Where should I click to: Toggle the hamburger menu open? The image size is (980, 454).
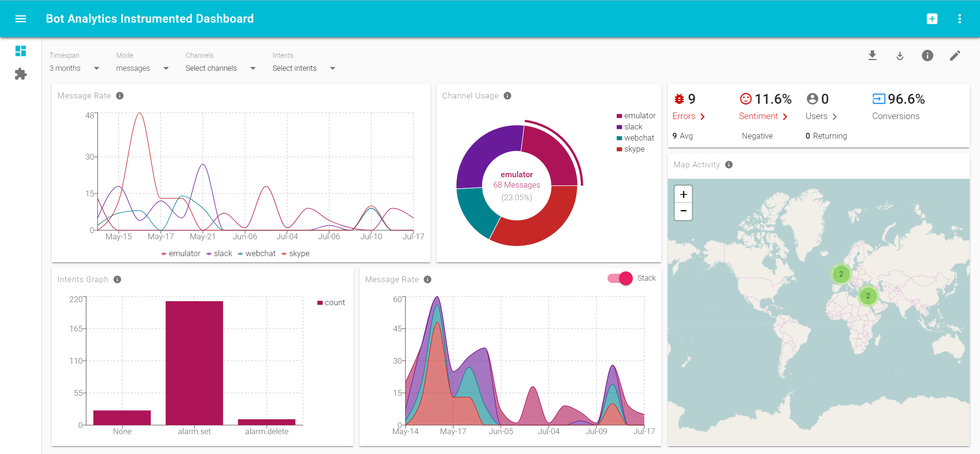click(21, 19)
